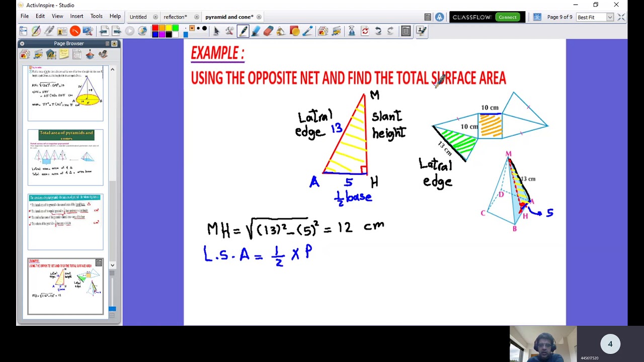Select the Pen tool
Viewport: 644px width, 362px height.
coord(243,31)
